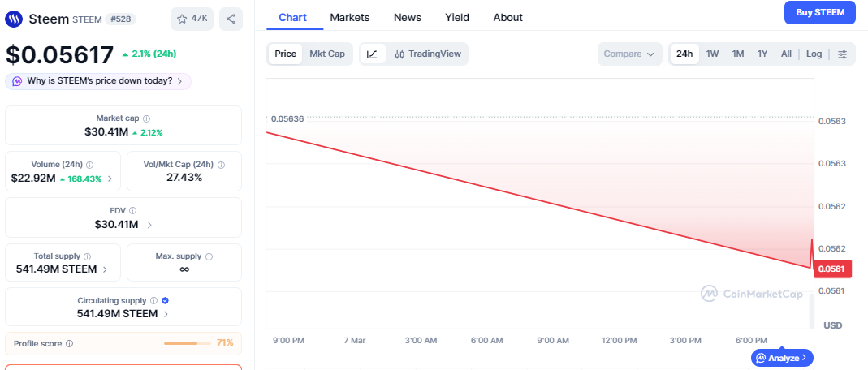
Task: Switch chart to Mkt Cap view
Action: click(x=327, y=54)
